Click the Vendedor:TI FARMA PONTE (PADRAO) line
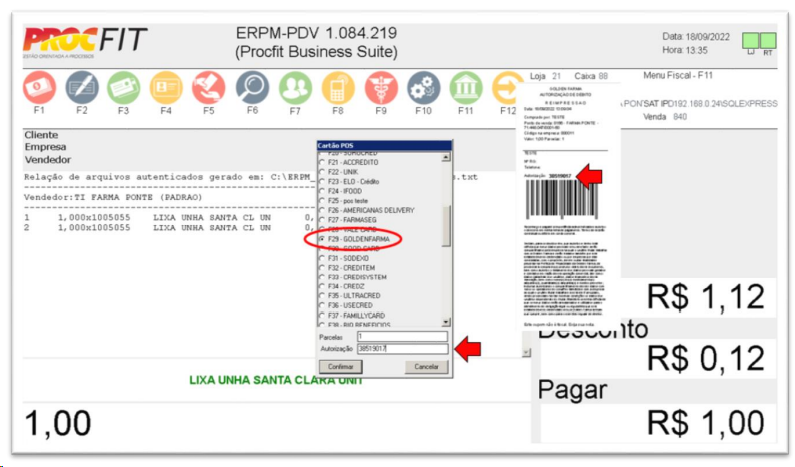This screenshot has height=467, width=795. click(113, 197)
